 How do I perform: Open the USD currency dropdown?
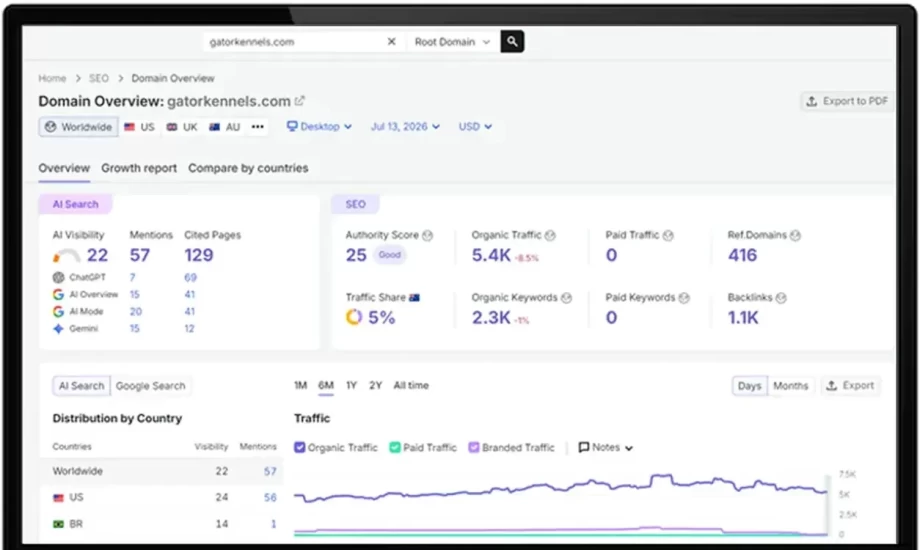(x=475, y=127)
